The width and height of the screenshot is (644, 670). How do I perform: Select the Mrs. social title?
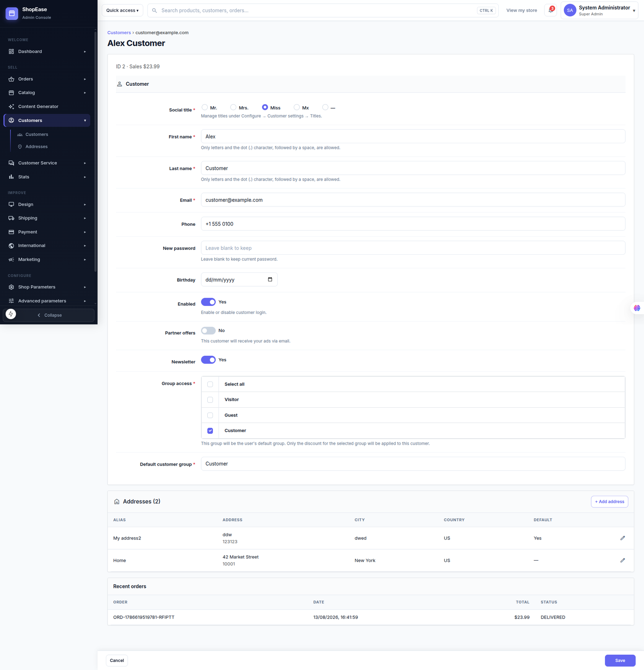coord(233,107)
